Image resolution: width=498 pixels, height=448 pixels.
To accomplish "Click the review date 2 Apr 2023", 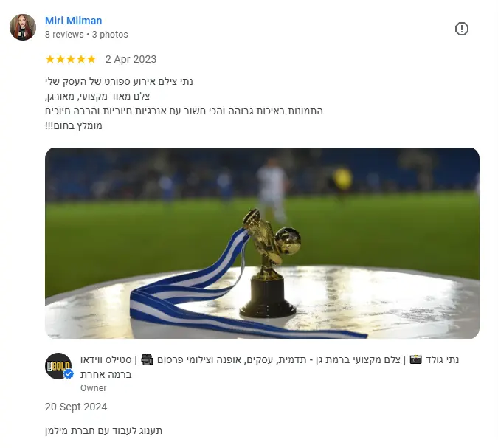I will coord(131,59).
